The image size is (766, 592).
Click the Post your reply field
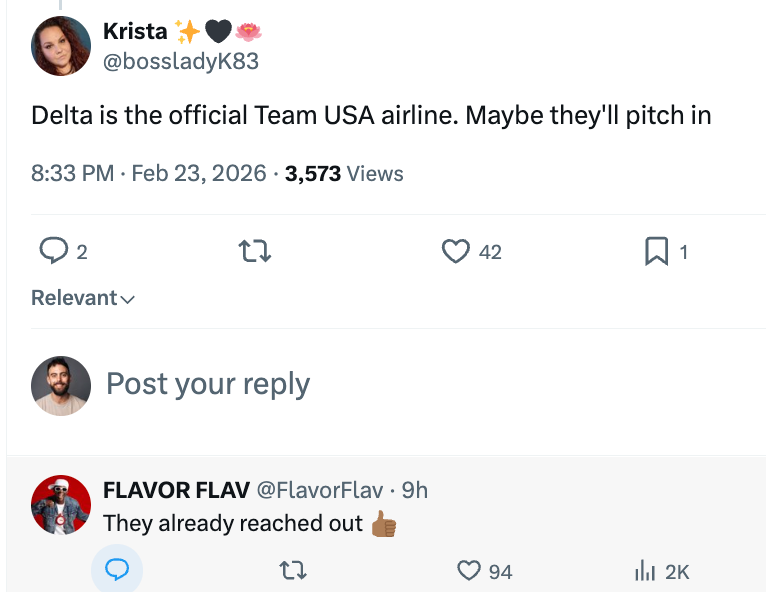point(208,384)
